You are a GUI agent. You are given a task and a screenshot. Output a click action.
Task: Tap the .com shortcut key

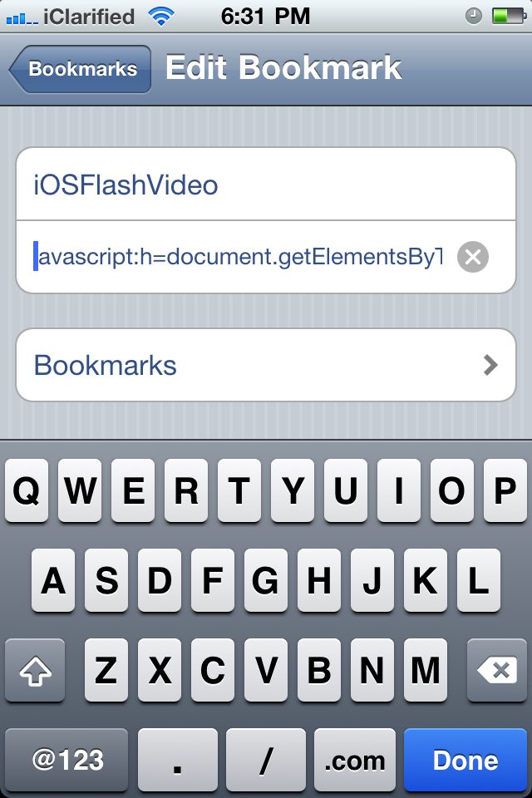(x=355, y=760)
